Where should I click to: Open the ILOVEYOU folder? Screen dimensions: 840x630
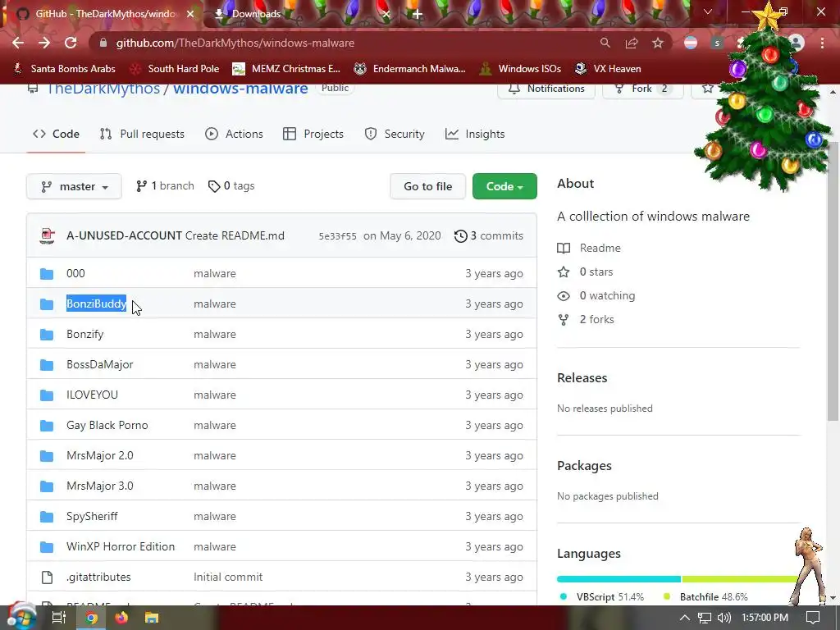[92, 395]
